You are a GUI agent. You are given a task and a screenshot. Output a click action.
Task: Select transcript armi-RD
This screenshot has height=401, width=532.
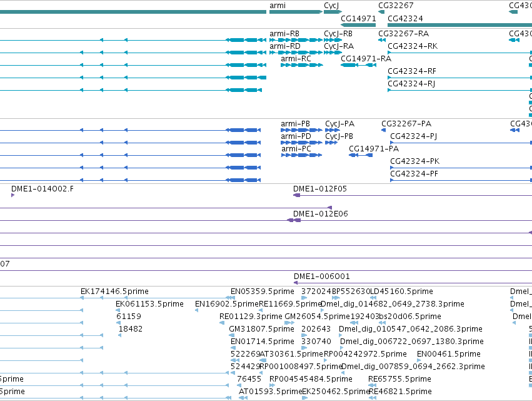[296, 53]
